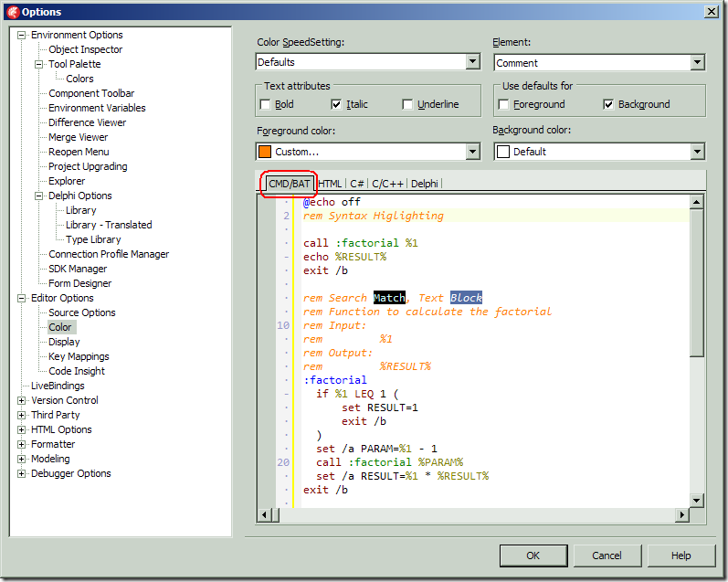728x582 pixels.
Task: Enable the Bold text attribute
Action: click(x=266, y=104)
